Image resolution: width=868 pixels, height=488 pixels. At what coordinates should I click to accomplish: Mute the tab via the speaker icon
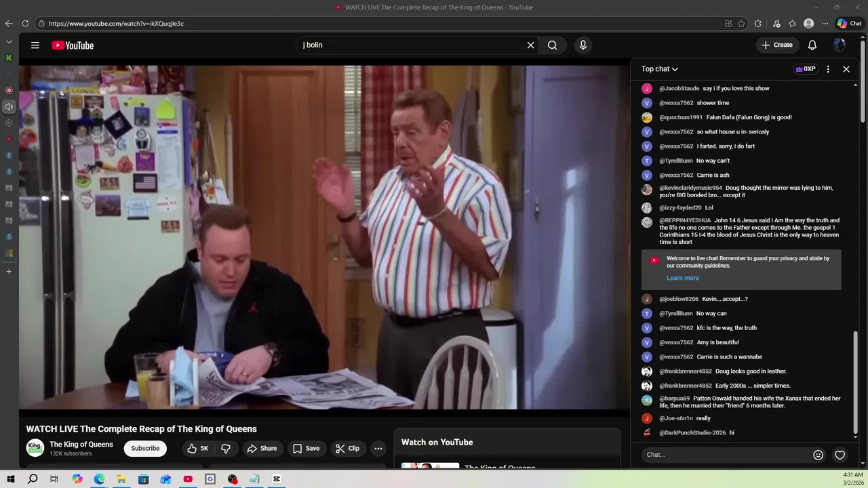(9, 106)
